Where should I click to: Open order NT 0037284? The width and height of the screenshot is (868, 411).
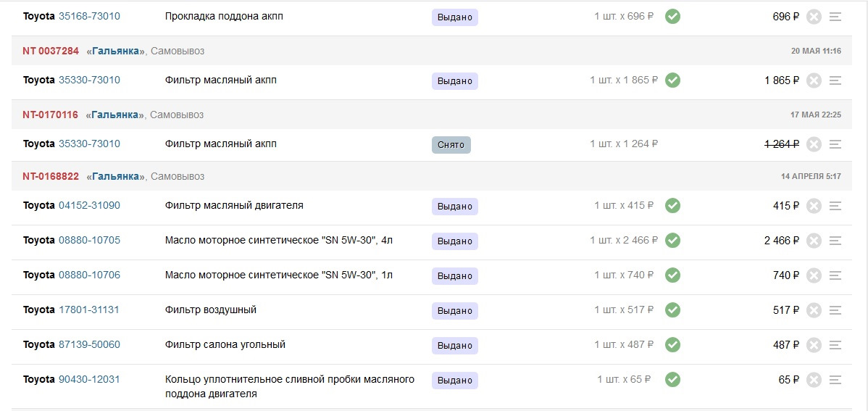(x=51, y=51)
